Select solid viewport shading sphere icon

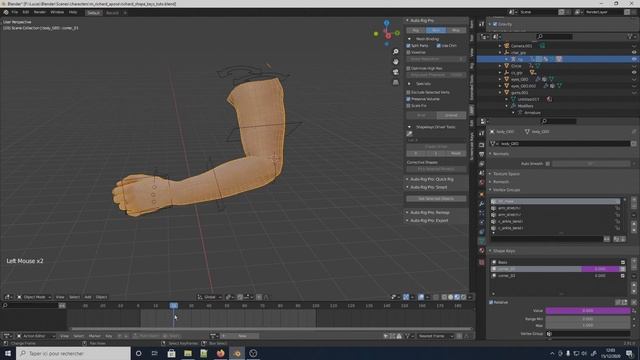coord(450,297)
